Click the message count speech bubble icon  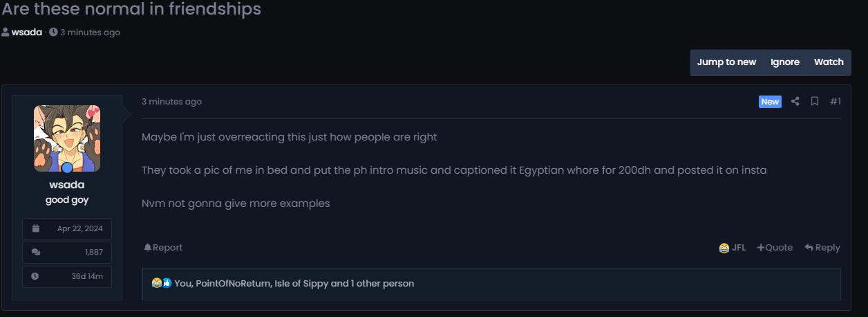[x=36, y=252]
